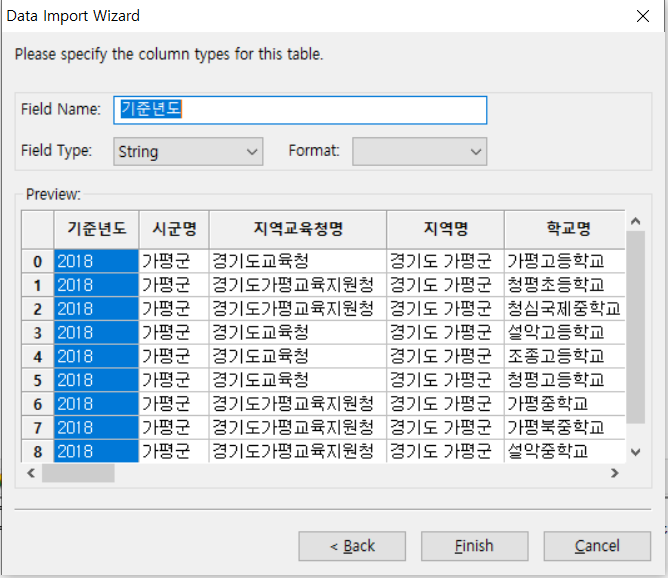Screen dimensions: 668x578
Task: Click 2018 cell in row 0
Action: coord(96,261)
